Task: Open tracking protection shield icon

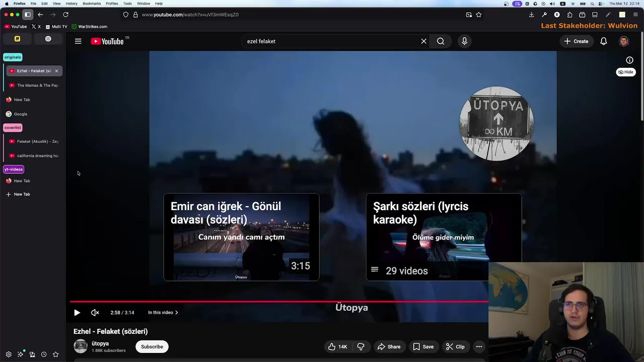Action: [126, 15]
